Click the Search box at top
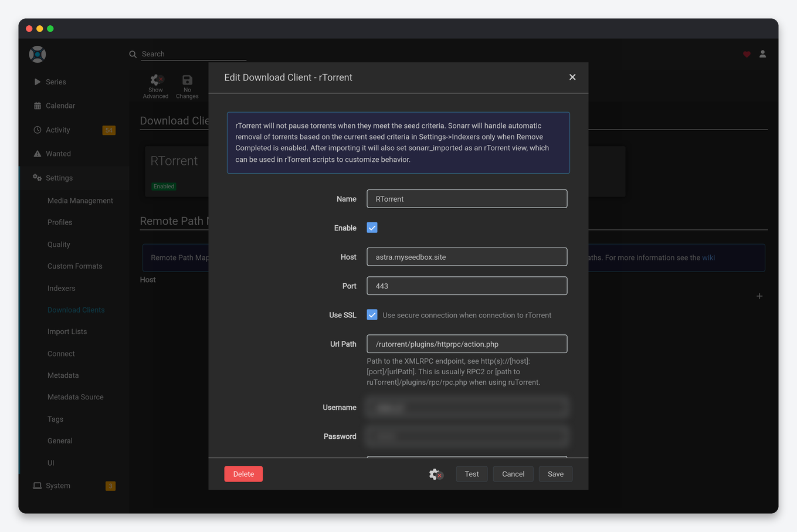 pos(194,54)
